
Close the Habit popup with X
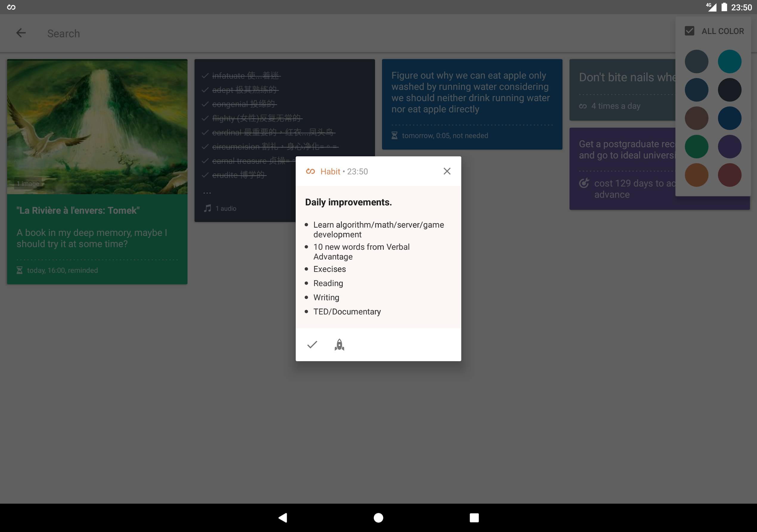[447, 171]
